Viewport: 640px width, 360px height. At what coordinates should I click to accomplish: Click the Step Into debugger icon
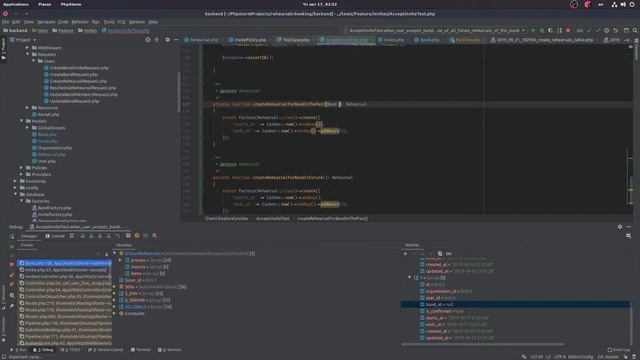[x=91, y=236]
